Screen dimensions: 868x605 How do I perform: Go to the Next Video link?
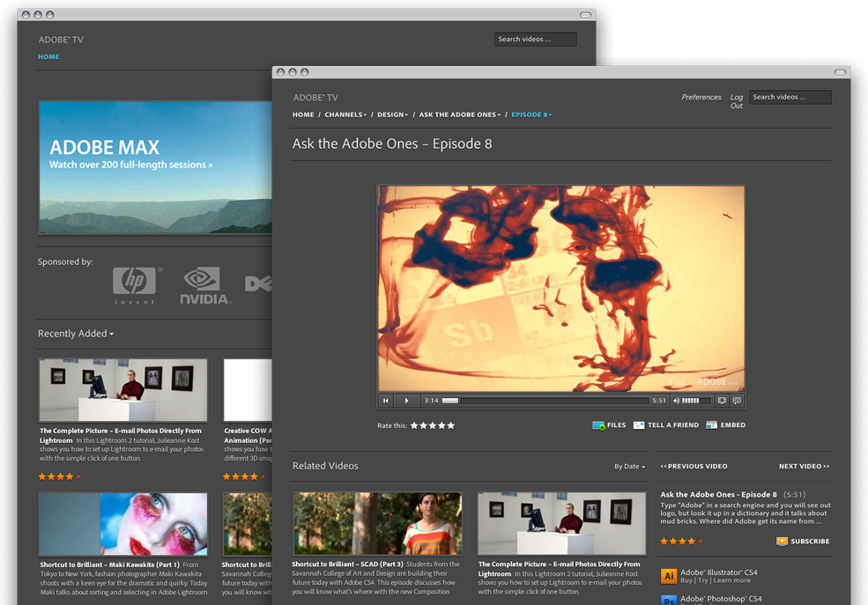[x=803, y=466]
